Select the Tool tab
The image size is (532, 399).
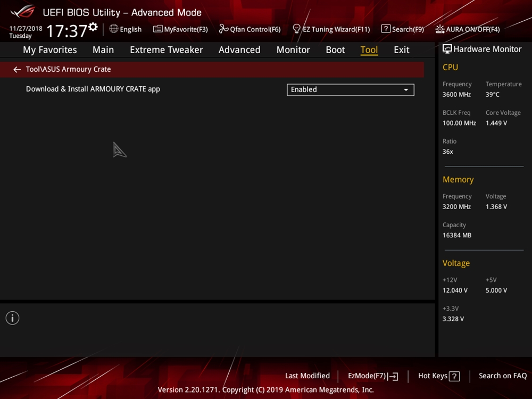click(x=369, y=50)
